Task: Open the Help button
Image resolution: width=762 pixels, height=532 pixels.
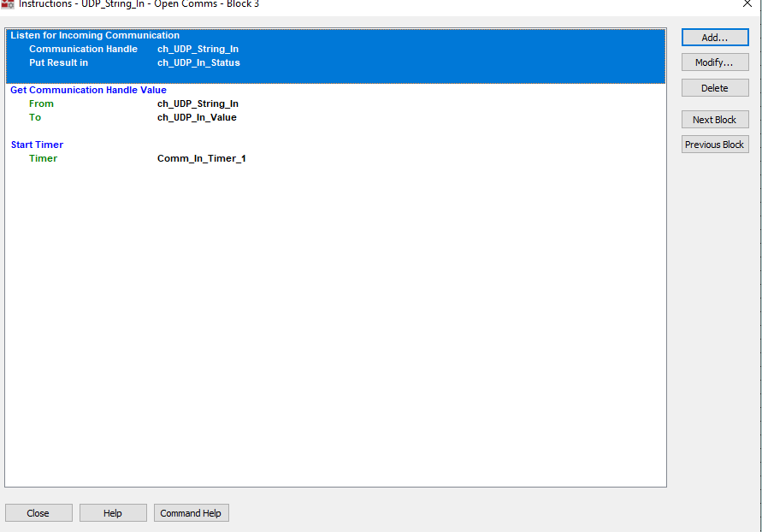Action: click(x=113, y=513)
